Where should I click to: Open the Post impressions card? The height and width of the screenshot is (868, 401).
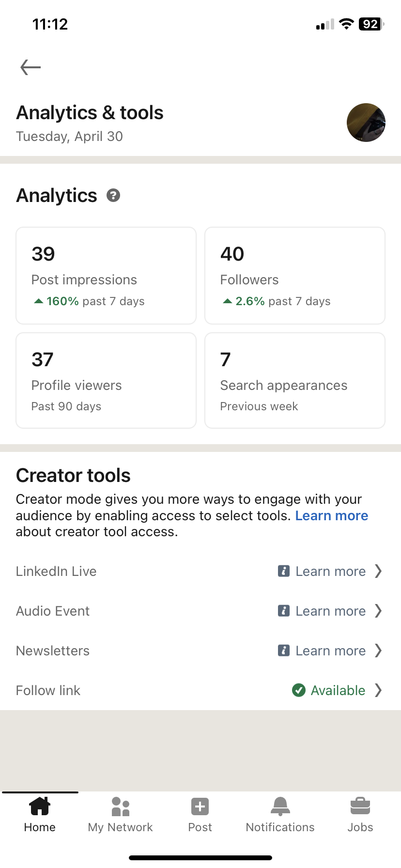(x=106, y=276)
